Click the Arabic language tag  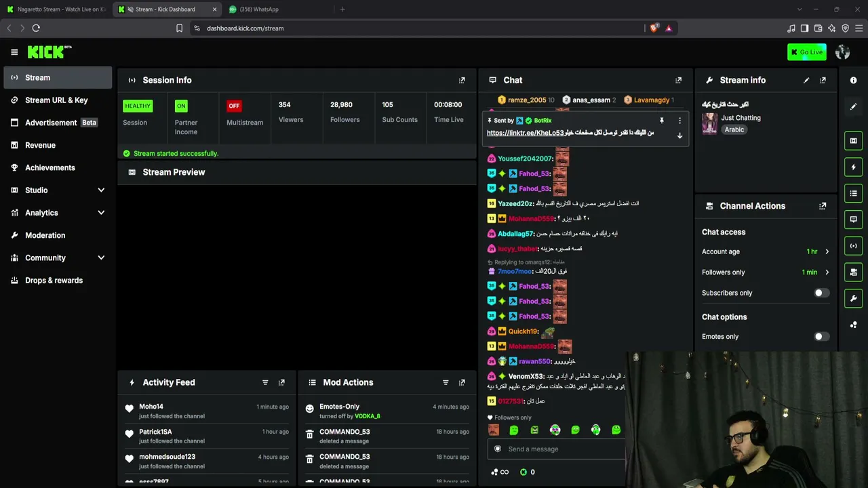734,129
